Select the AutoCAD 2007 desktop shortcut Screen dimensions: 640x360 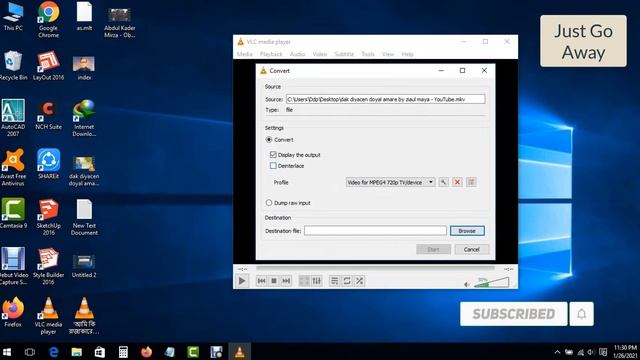point(13,118)
